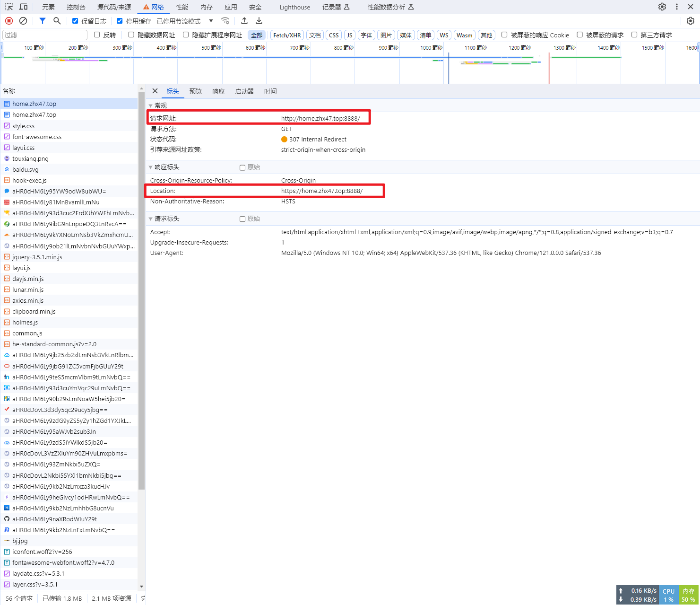
Task: Filter requests by Wasm type
Action: point(465,35)
